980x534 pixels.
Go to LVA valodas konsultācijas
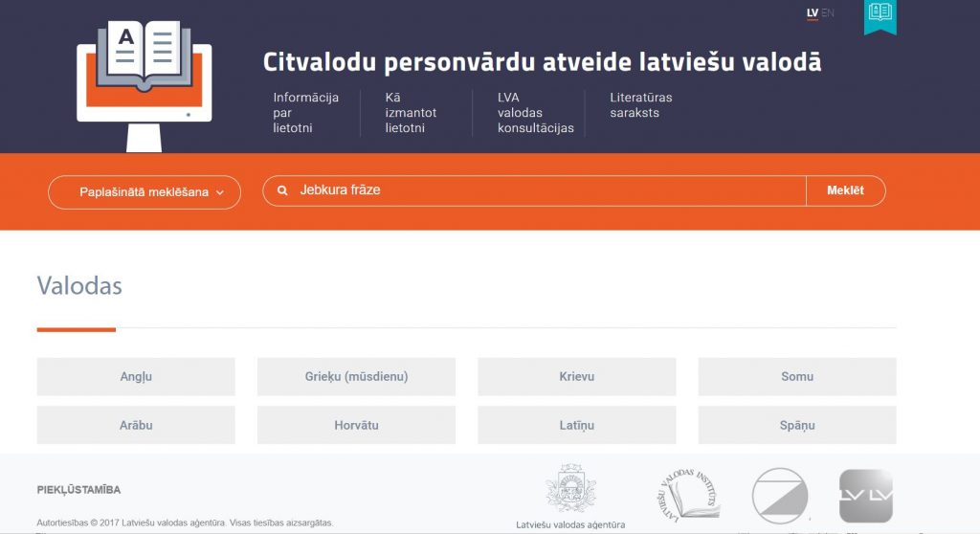point(535,113)
